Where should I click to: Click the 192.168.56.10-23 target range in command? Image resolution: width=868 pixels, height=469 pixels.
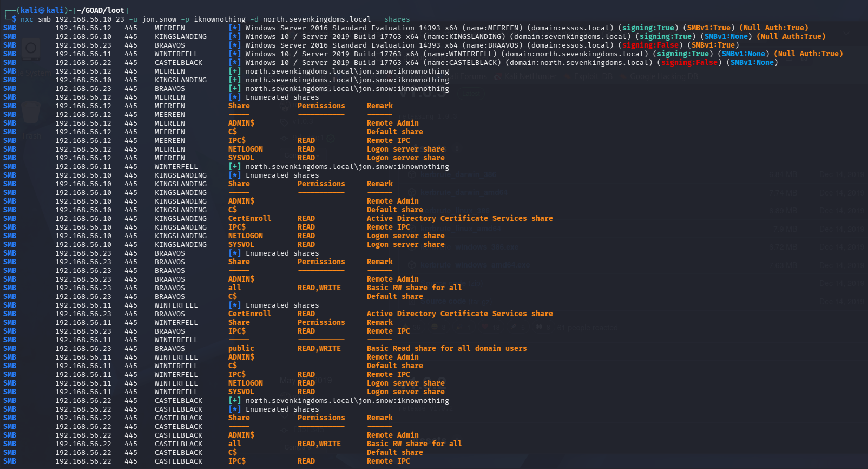(90, 19)
